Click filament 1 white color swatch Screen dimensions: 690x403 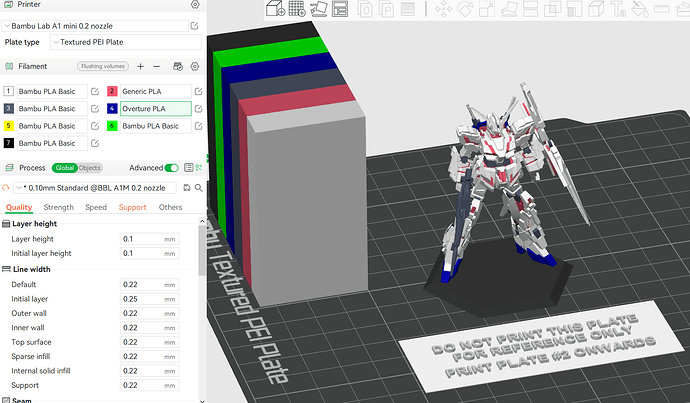(8, 91)
